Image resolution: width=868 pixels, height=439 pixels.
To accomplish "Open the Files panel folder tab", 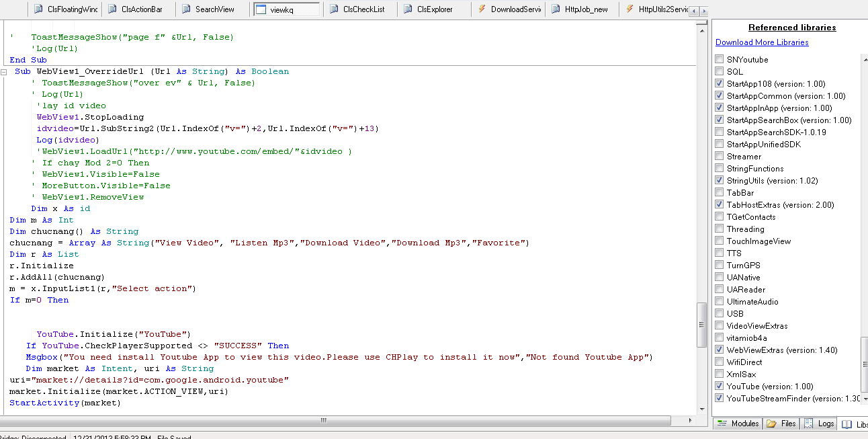I will (x=781, y=424).
